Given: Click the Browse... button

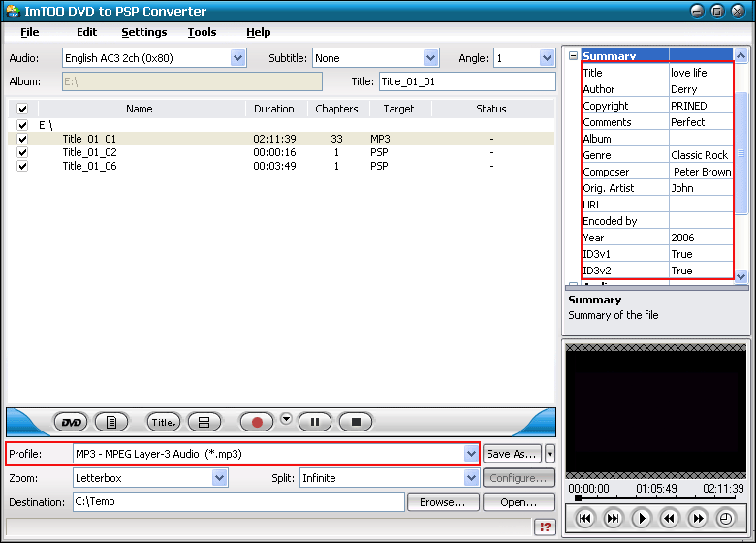Looking at the screenshot, I should pyautogui.click(x=443, y=502).
